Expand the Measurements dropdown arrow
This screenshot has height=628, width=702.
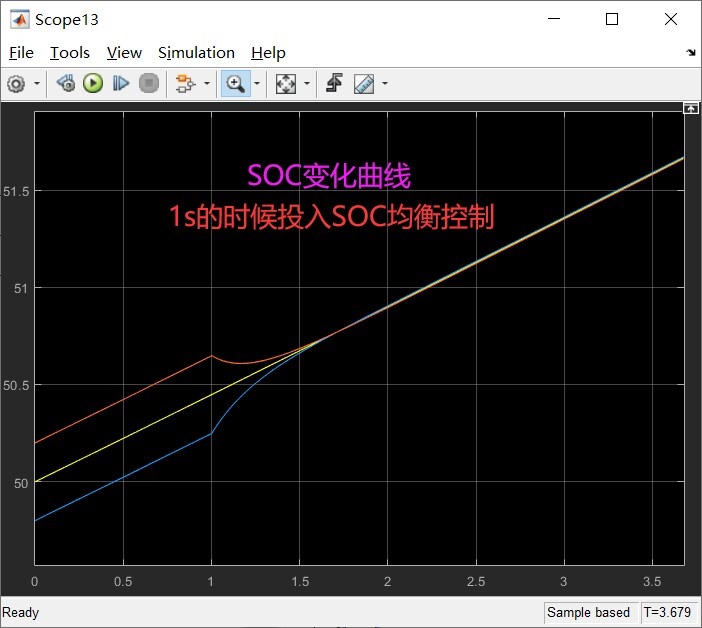click(385, 83)
